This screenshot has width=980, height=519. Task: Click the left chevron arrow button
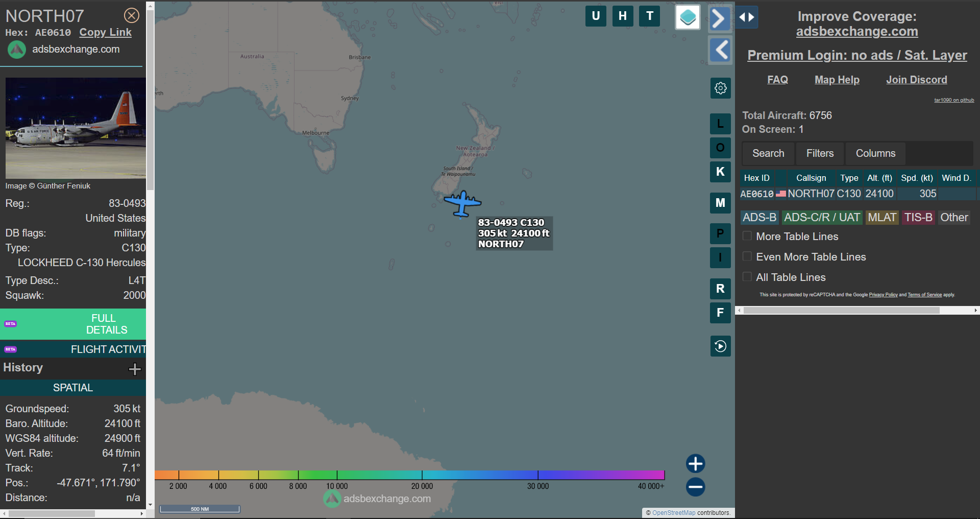pyautogui.click(x=720, y=50)
